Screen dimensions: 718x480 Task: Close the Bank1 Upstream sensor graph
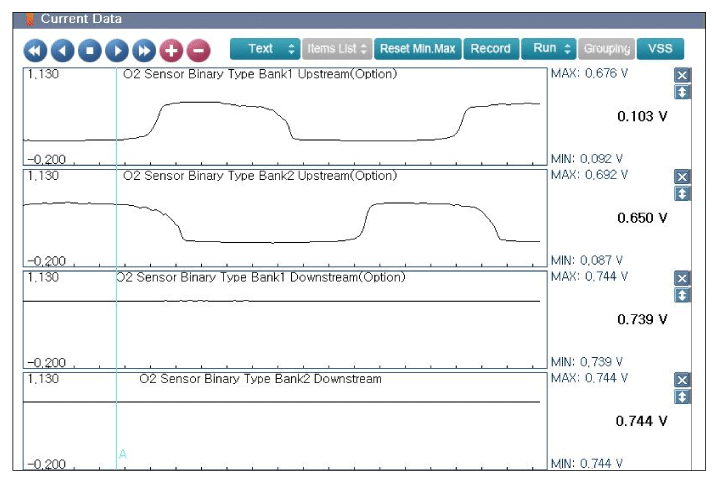coord(683,76)
